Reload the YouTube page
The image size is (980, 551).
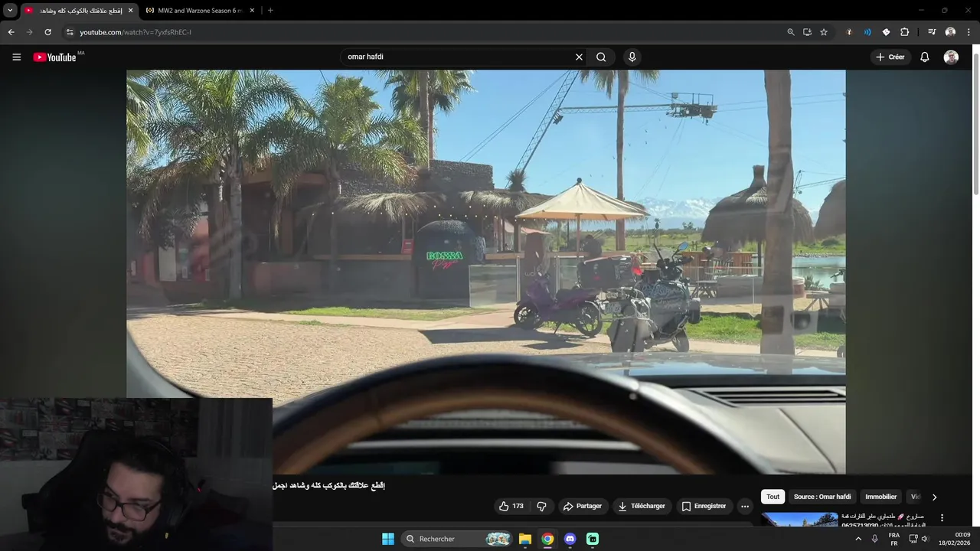point(47,32)
